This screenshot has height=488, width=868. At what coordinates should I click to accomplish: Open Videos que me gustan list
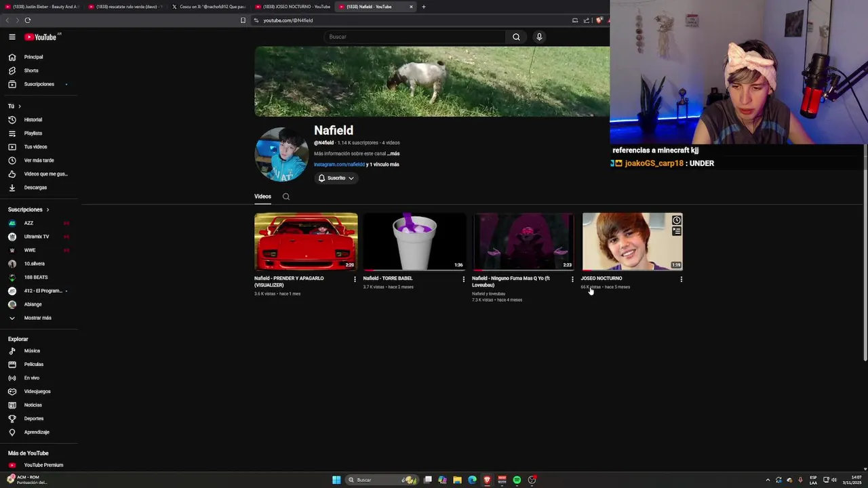click(45, 174)
